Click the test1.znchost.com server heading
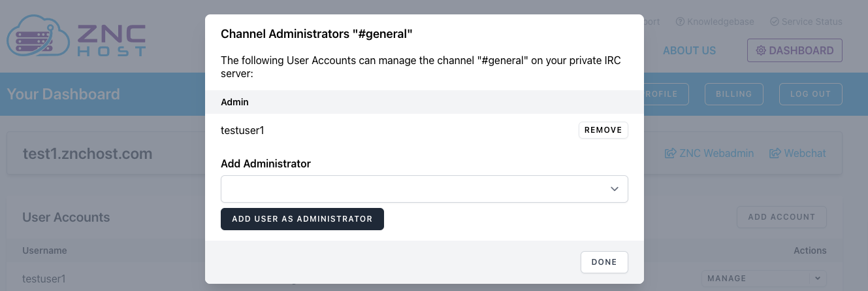 click(x=88, y=154)
